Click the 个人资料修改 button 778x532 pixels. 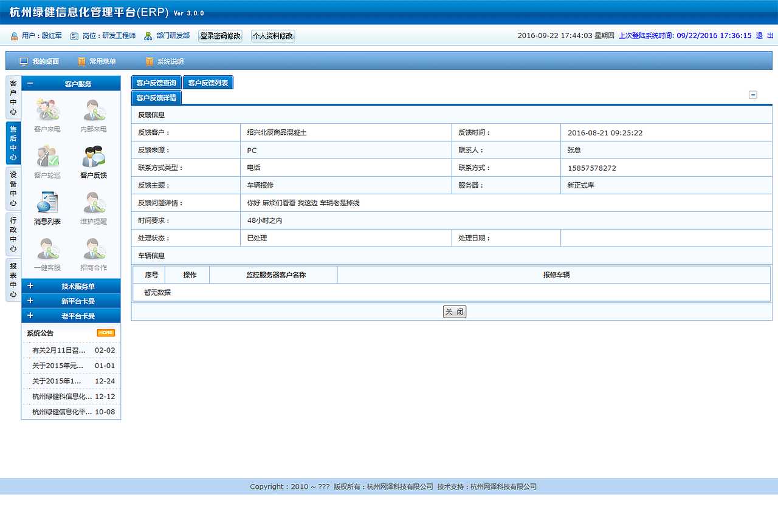tap(273, 36)
